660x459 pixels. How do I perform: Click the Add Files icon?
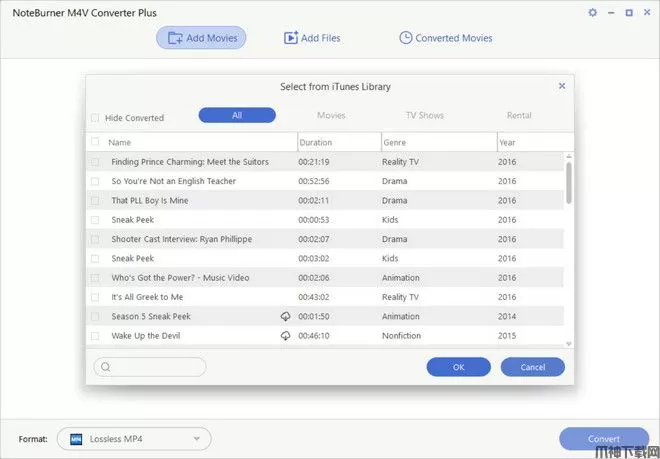pyautogui.click(x=291, y=38)
